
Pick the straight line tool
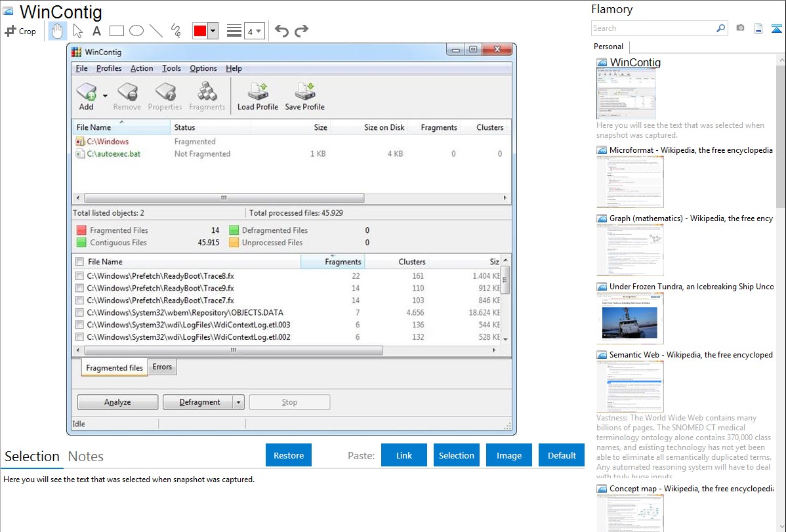(156, 31)
